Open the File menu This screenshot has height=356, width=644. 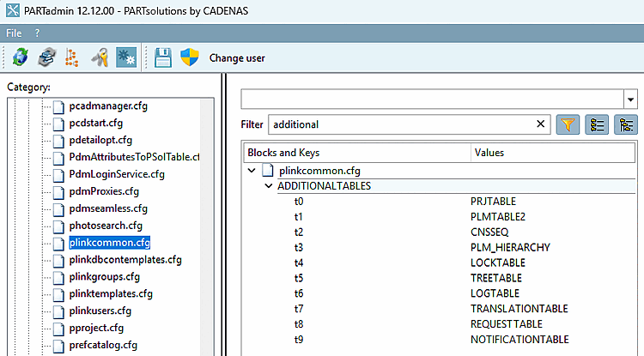(14, 33)
